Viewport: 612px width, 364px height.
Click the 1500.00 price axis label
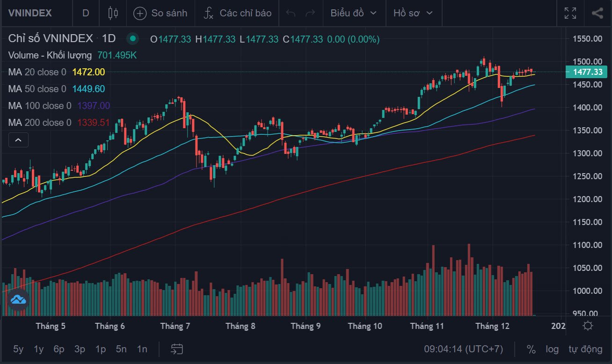coord(588,61)
